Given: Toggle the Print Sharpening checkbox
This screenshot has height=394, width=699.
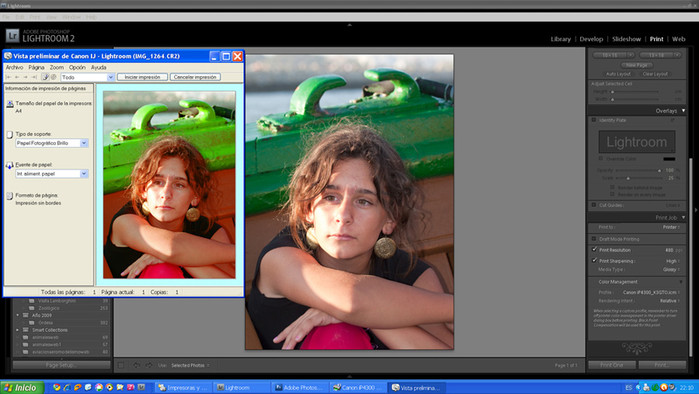Looking at the screenshot, I should pyautogui.click(x=594, y=260).
